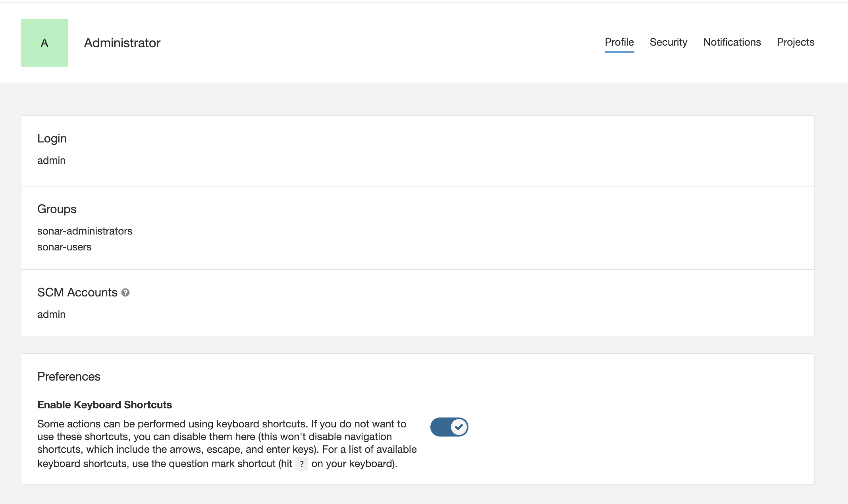Open the Notifications tab
This screenshot has height=504, width=848.
pos(732,42)
